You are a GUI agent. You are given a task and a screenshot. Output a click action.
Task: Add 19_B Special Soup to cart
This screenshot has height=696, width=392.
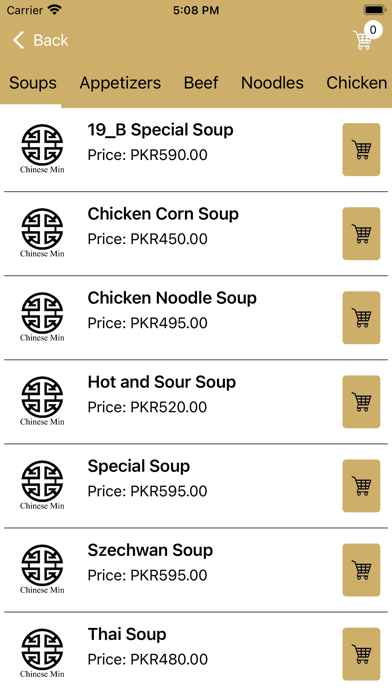pyautogui.click(x=361, y=150)
